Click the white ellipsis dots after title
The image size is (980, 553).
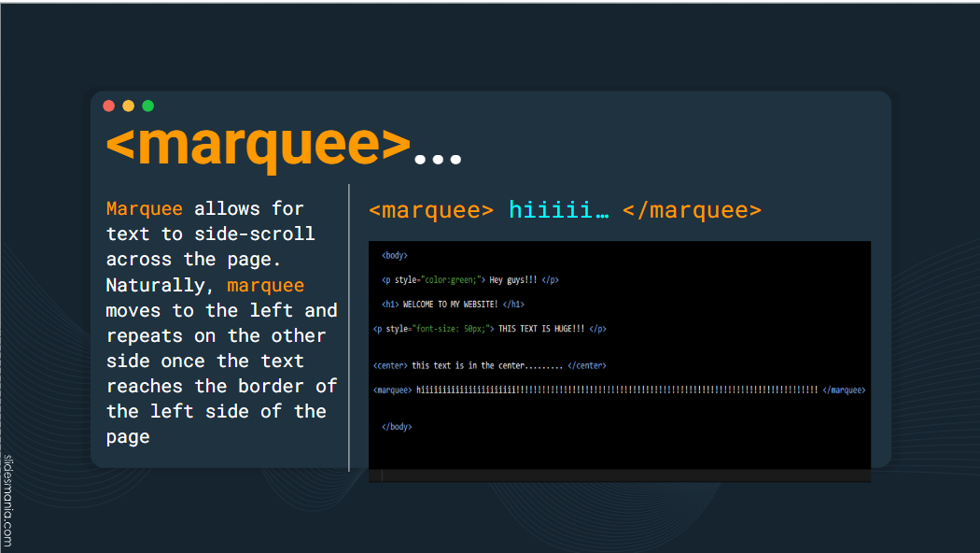coord(438,160)
